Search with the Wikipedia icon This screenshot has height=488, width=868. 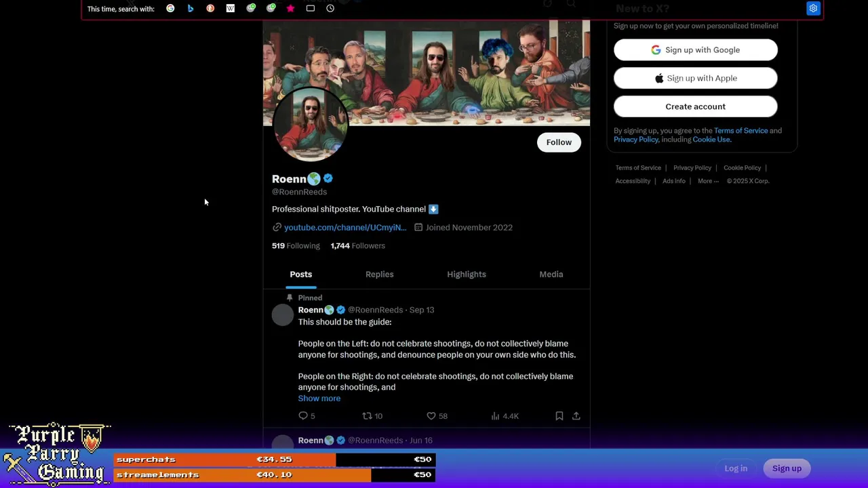point(231,8)
